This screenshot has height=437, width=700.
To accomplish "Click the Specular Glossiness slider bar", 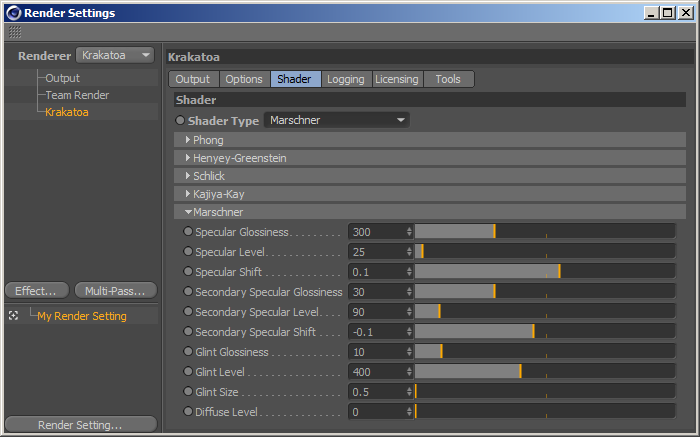I will click(x=545, y=232).
